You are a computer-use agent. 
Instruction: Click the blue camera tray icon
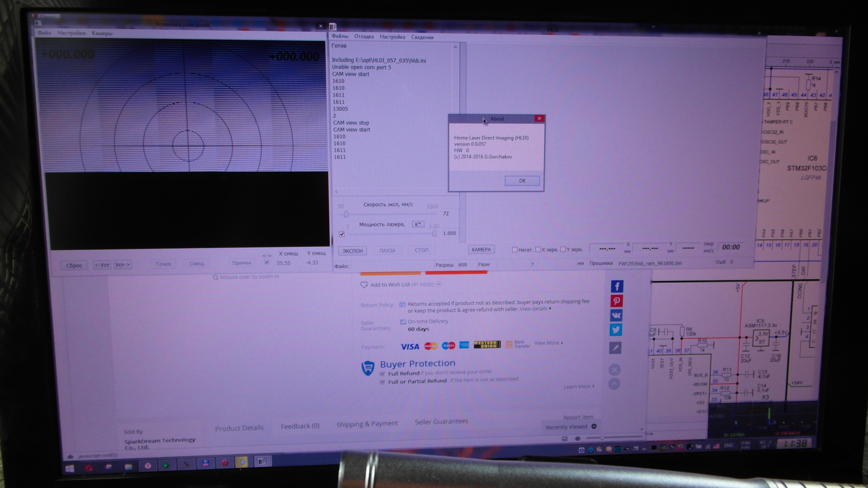(x=581, y=450)
